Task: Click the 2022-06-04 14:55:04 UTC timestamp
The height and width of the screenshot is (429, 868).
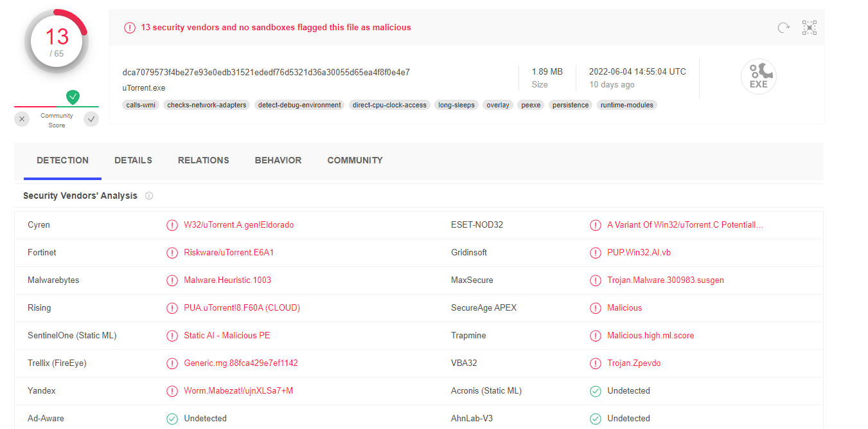Action: [637, 71]
